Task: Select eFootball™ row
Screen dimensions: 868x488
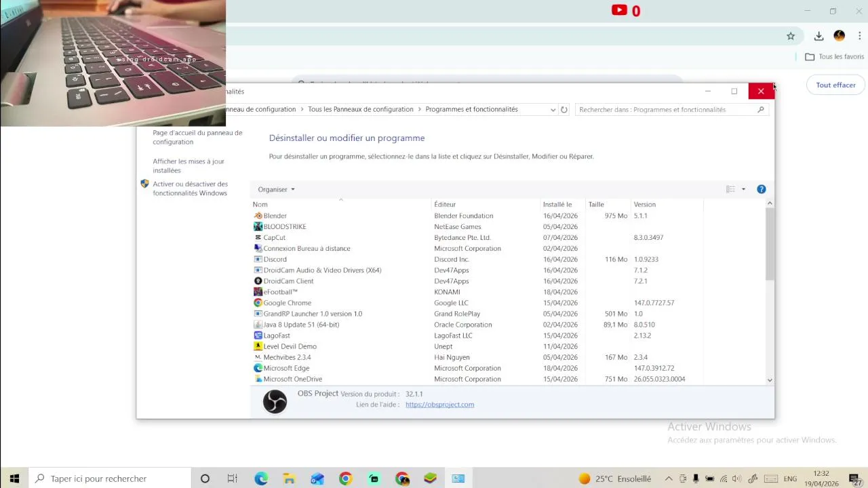Action: (478, 292)
